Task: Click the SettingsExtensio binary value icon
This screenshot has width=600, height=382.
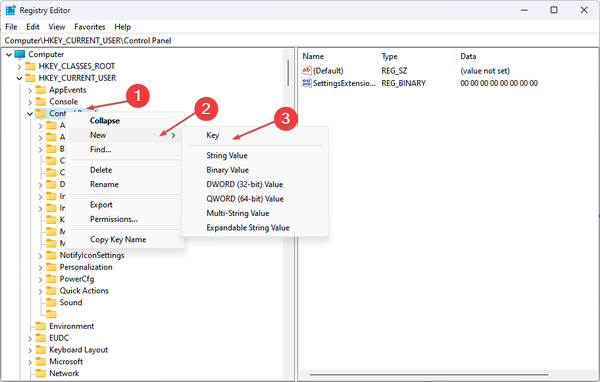Action: click(307, 83)
